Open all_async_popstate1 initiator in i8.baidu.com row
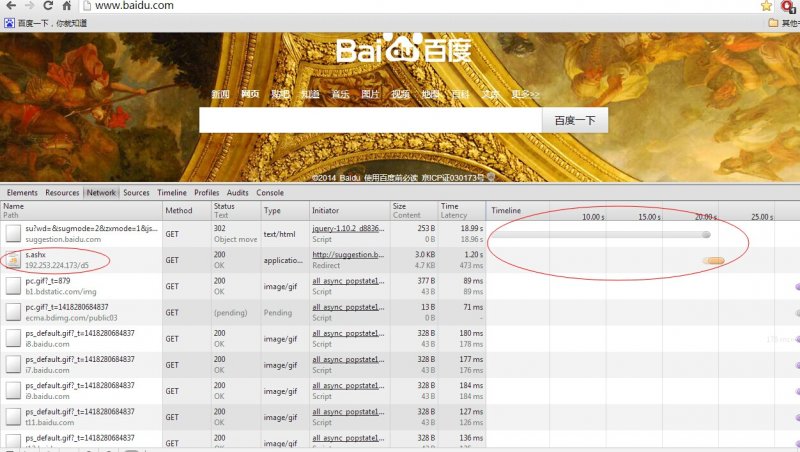 point(348,333)
